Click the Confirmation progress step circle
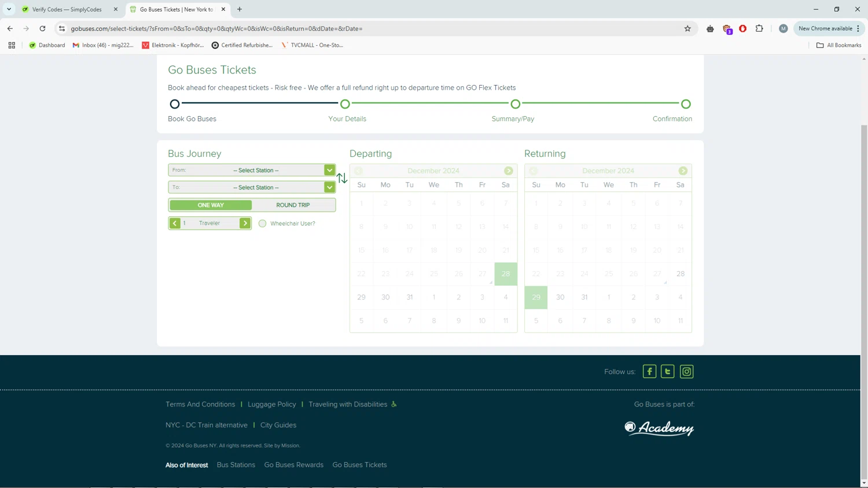The width and height of the screenshot is (868, 488). (x=686, y=104)
